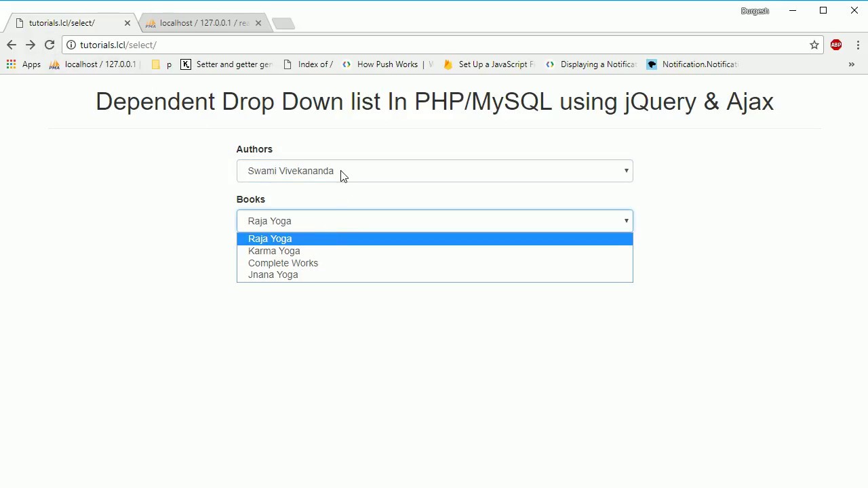This screenshot has width=868, height=488.
Task: Show hidden bookmarks with the chevron
Action: pyautogui.click(x=852, y=64)
